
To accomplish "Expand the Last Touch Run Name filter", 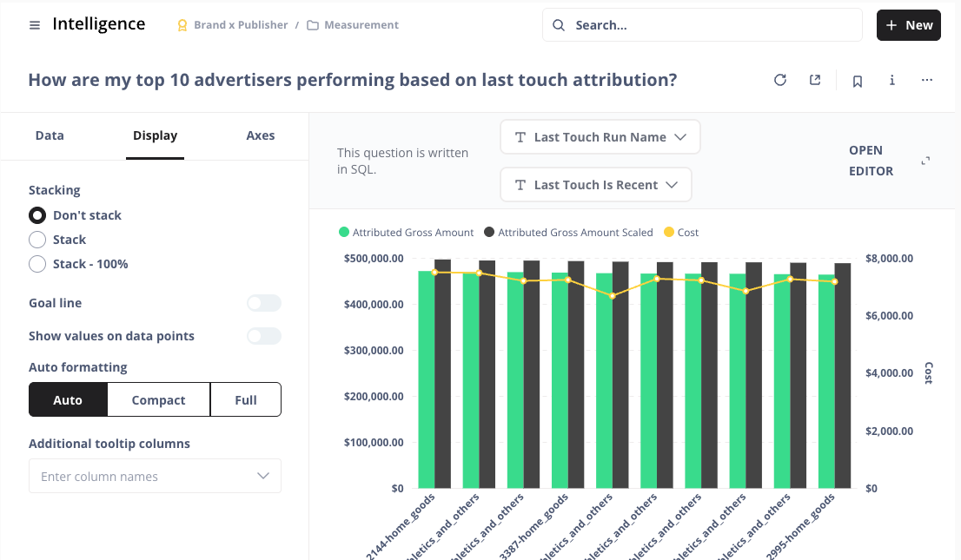I will [600, 137].
